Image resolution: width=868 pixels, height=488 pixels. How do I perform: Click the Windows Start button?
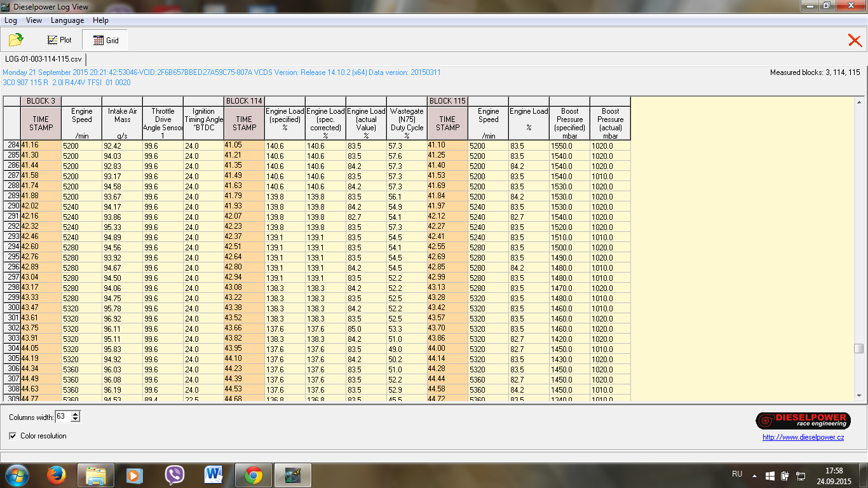tap(17, 475)
